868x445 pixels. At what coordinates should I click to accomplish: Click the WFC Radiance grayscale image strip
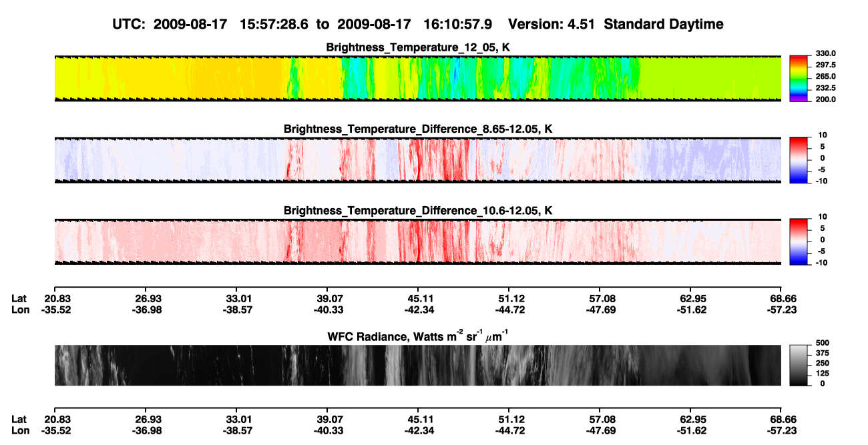coord(418,366)
